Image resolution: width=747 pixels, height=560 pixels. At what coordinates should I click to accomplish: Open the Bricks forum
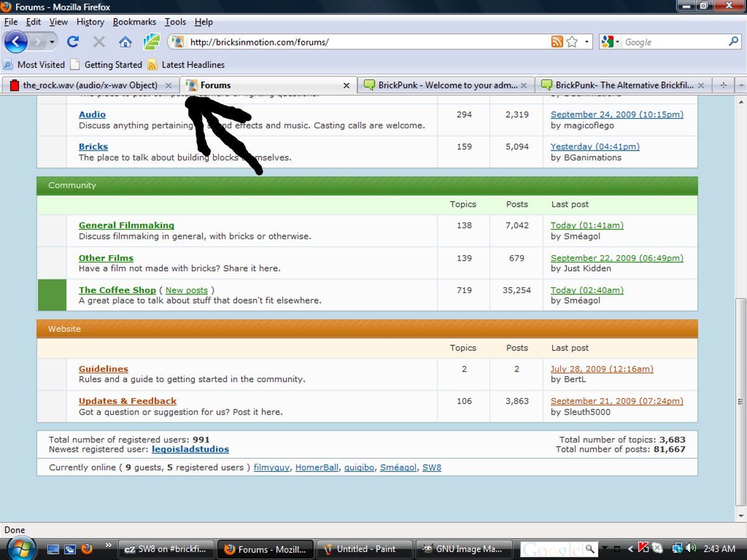[x=93, y=147]
